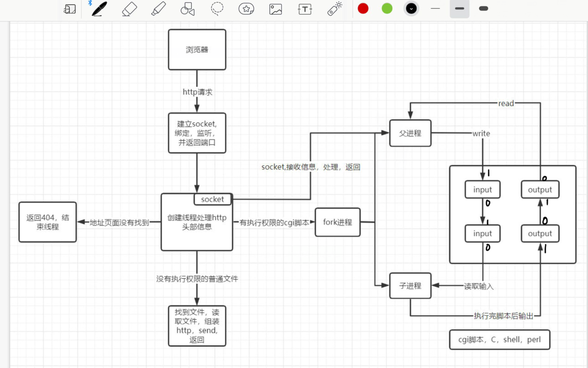This screenshot has height=368, width=588.
Task: Choose the red color swatch
Action: (x=363, y=9)
